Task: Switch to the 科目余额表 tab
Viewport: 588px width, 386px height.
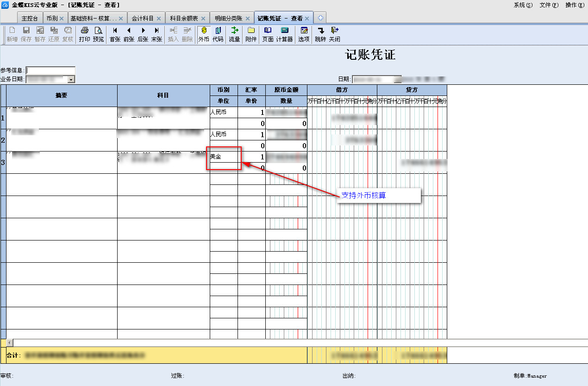Action: [184, 19]
